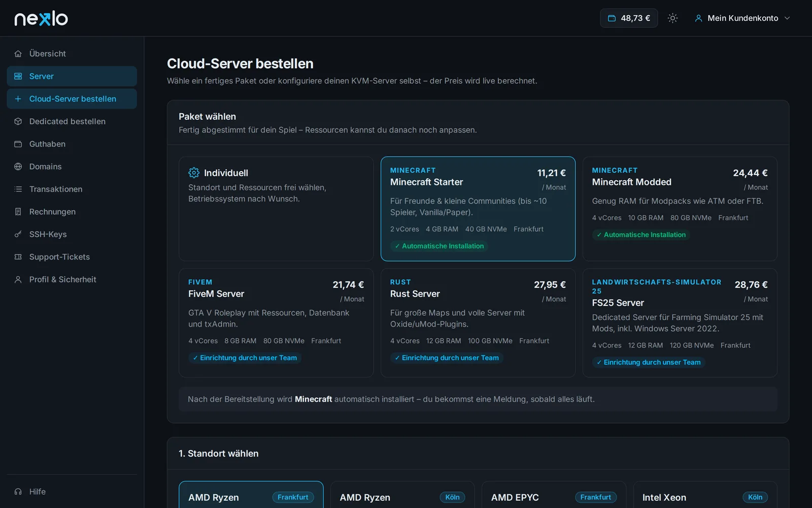The height and width of the screenshot is (508, 812).
Task: Select AMD Ryzen Köln location
Action: [402, 495]
